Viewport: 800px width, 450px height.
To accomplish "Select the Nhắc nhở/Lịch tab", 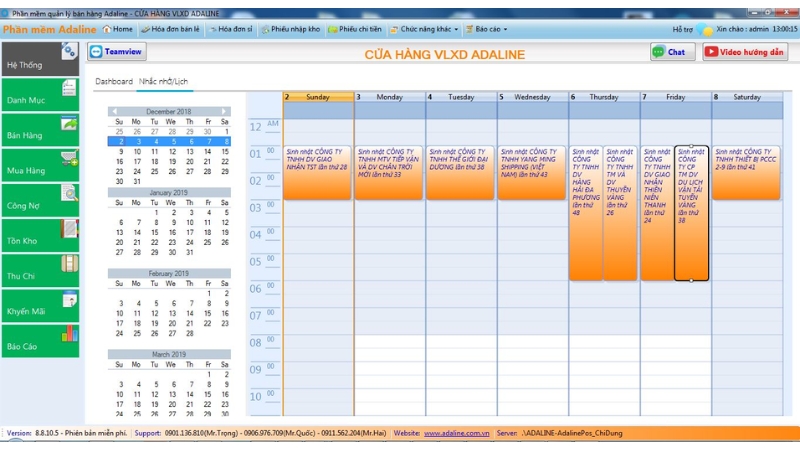I will (x=164, y=81).
